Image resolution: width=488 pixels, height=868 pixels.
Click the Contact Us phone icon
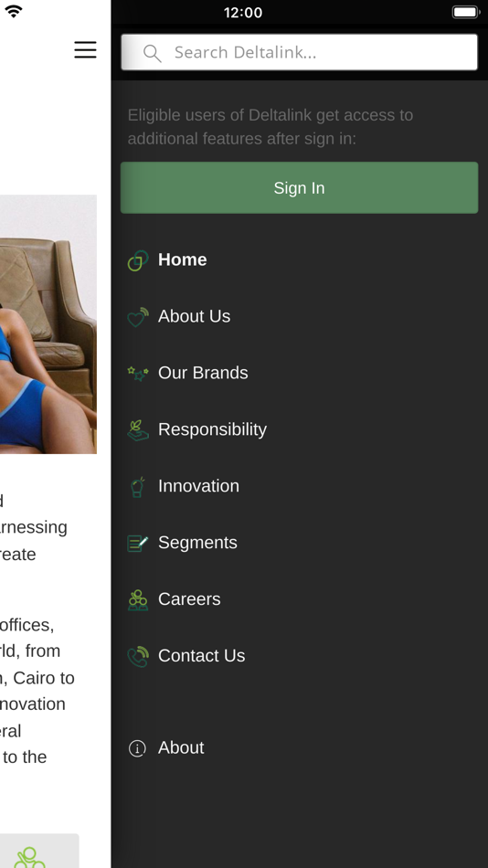coord(138,657)
